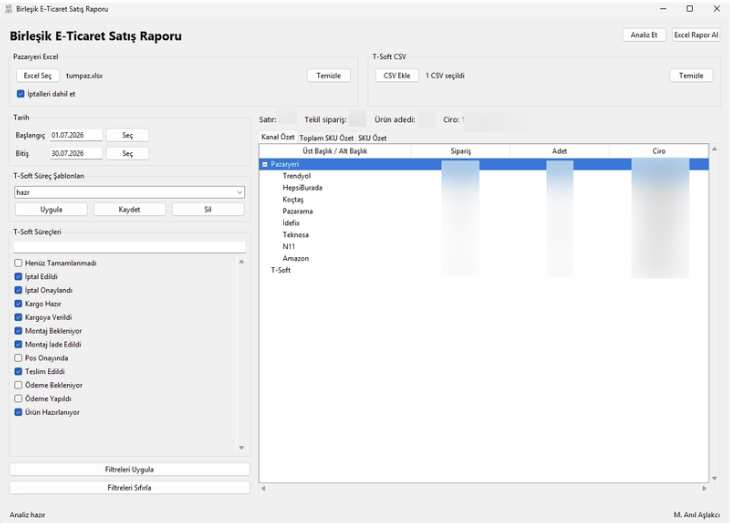Click the '1 CSV seçildi' label
The width and height of the screenshot is (730, 523).
point(445,75)
